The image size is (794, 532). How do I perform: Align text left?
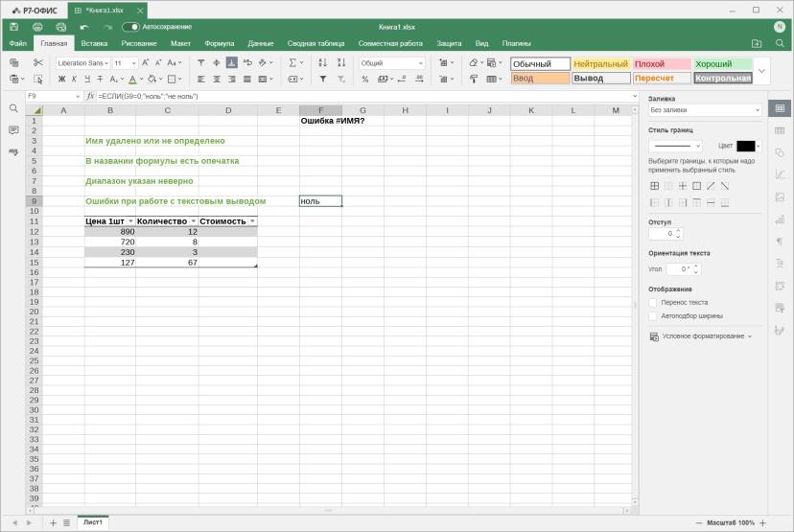[201, 79]
